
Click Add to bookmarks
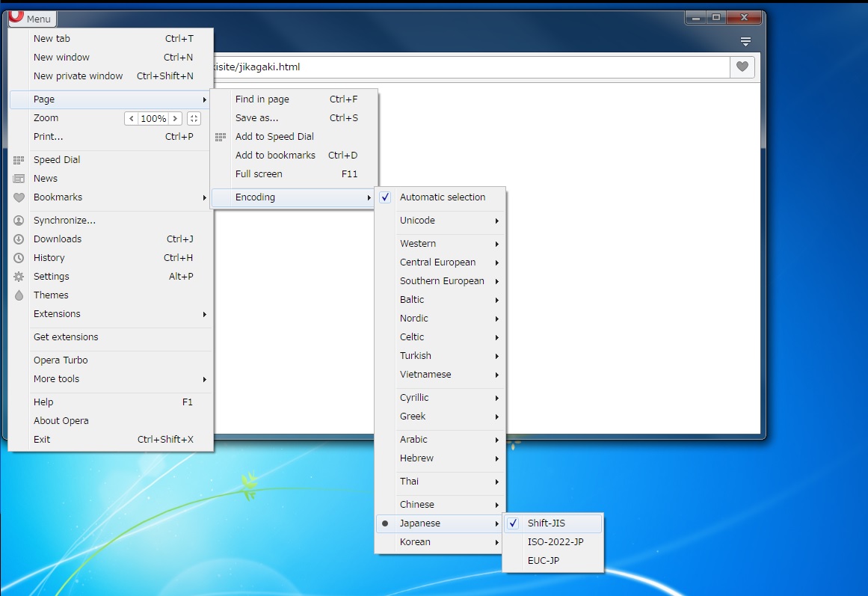click(294, 156)
